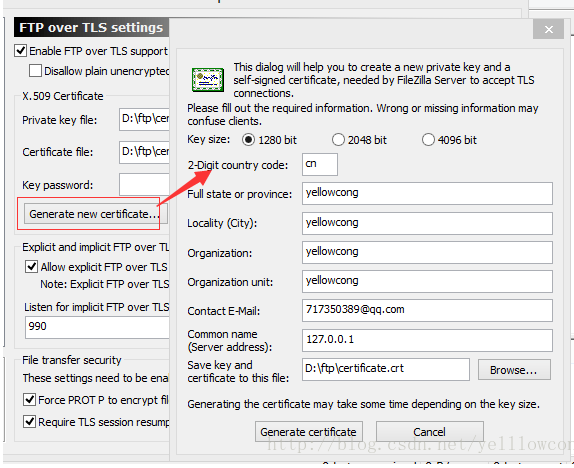
Task: Click the 'Generating the certificate may take' note
Action: click(364, 404)
